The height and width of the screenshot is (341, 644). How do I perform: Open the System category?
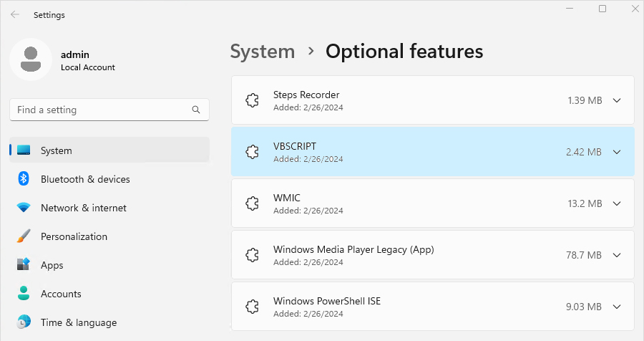tap(109, 150)
